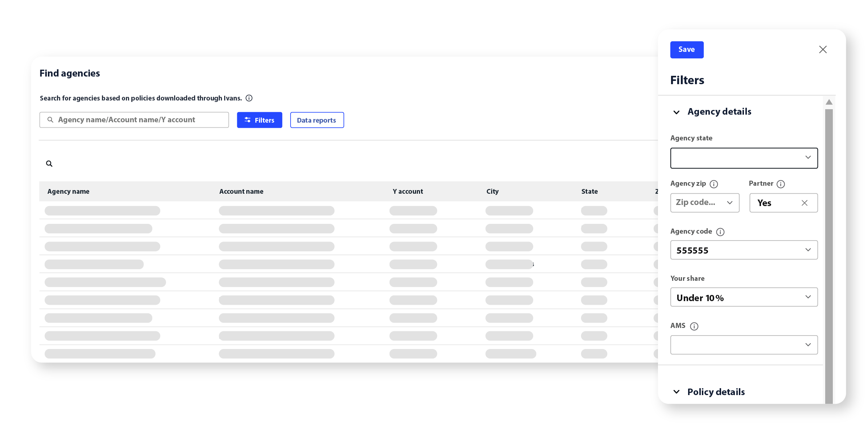Viewport: 868px width, 427px height.
Task: Click the magnifier icon above the table
Action: coord(49,164)
